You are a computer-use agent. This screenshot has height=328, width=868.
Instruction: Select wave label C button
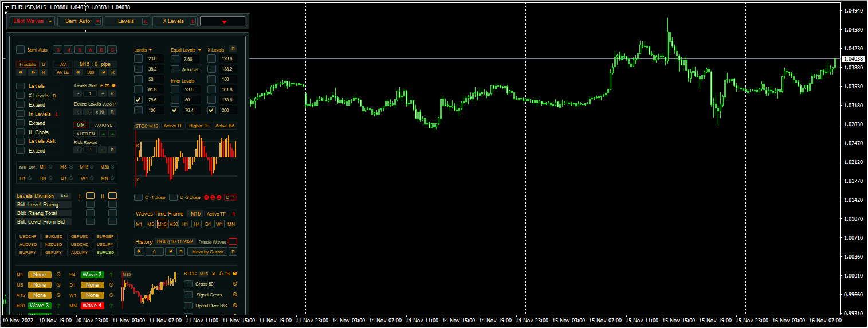click(x=112, y=50)
